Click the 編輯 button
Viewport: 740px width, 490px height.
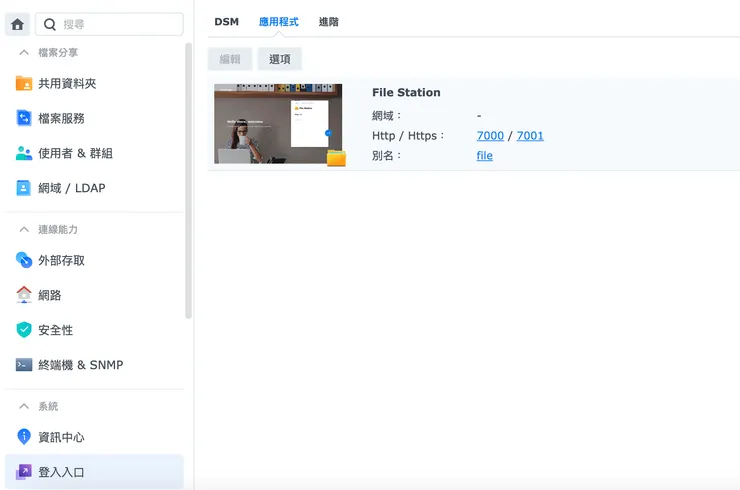click(x=230, y=59)
